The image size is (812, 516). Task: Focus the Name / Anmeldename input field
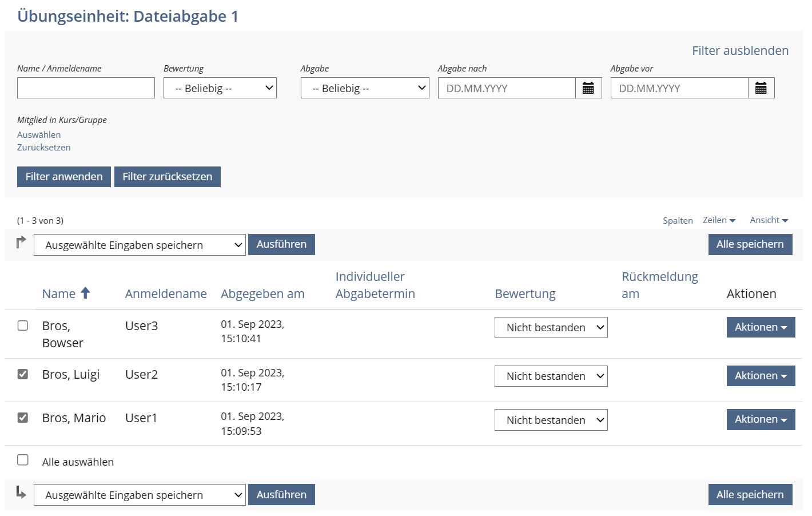[x=86, y=88]
